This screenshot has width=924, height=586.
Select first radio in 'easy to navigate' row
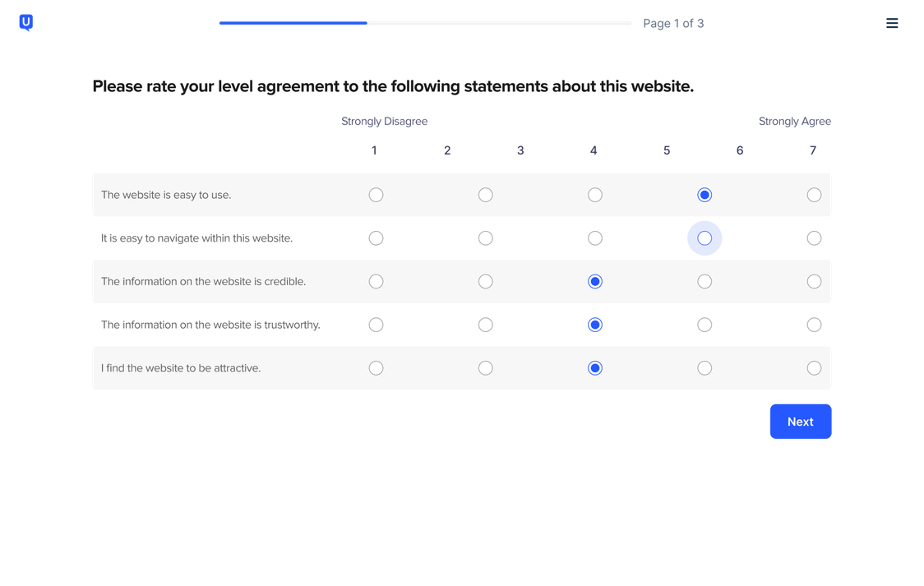(x=376, y=238)
